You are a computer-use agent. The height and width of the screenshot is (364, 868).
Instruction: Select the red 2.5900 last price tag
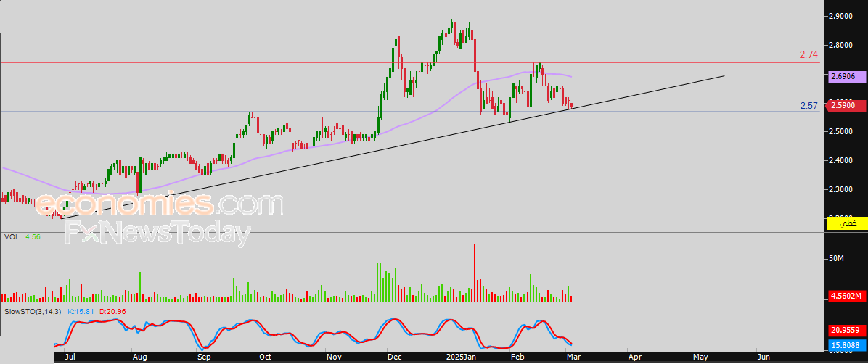(846, 105)
